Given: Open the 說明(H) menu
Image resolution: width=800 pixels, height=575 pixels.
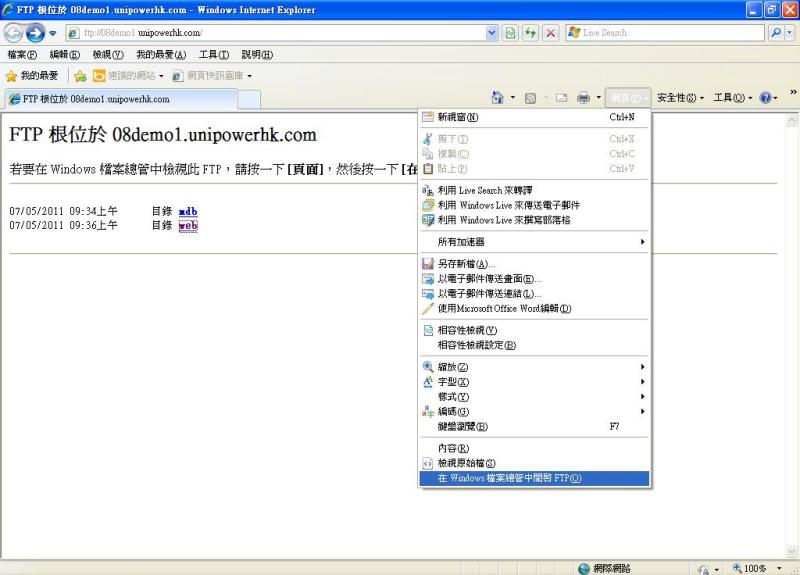Looking at the screenshot, I should pyautogui.click(x=257, y=55).
